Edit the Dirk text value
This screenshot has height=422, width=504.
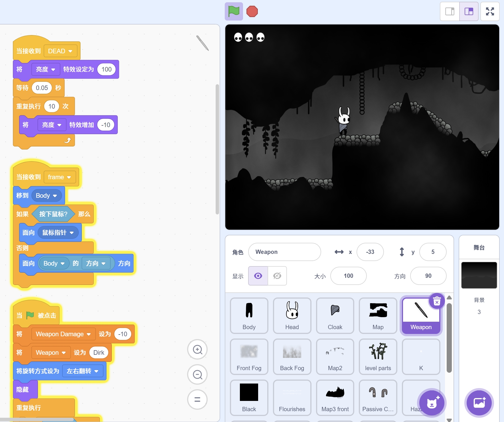[99, 352]
